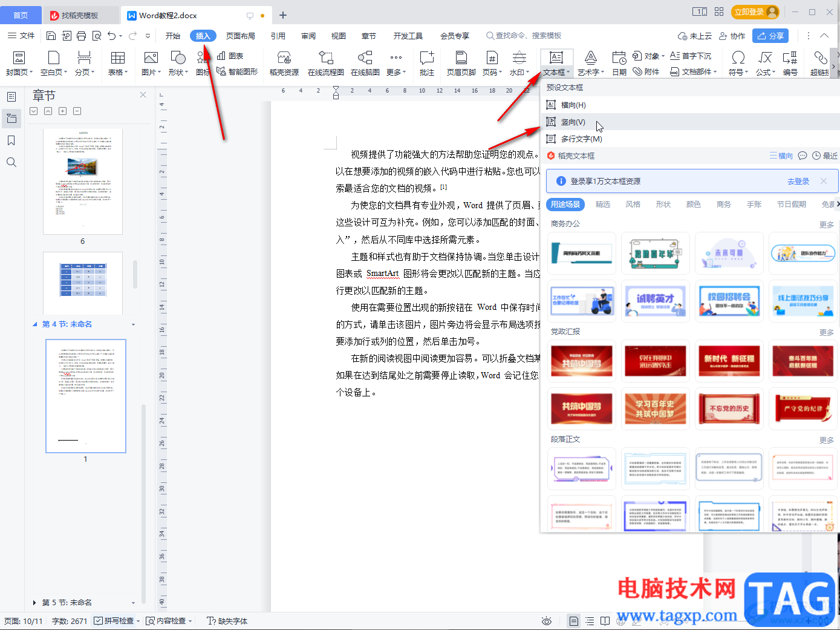Screen dimensions: 840x630
Task: Click the 分享 share button
Action: [770, 36]
